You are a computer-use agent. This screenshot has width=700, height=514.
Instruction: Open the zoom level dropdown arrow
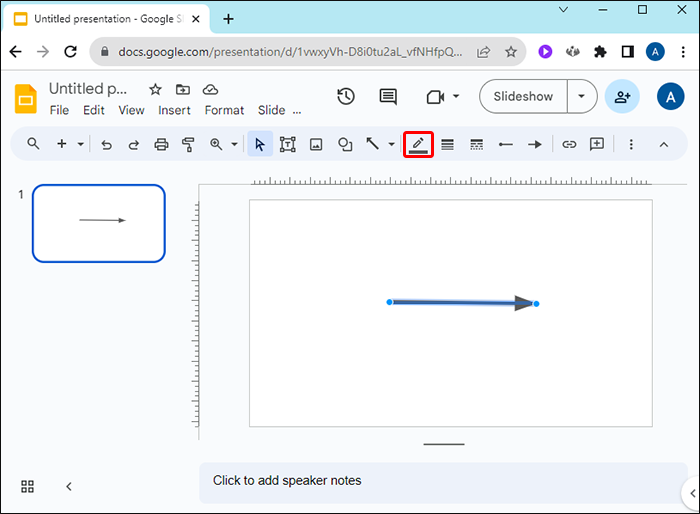pyautogui.click(x=234, y=144)
